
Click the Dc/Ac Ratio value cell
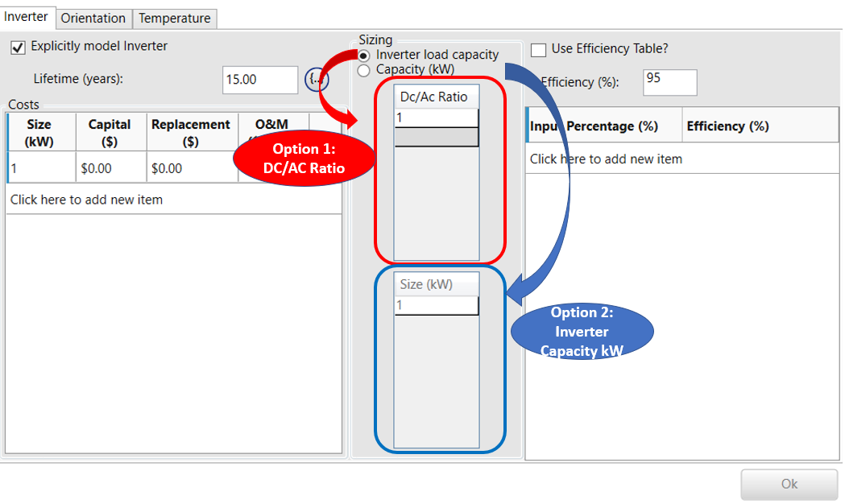436,118
